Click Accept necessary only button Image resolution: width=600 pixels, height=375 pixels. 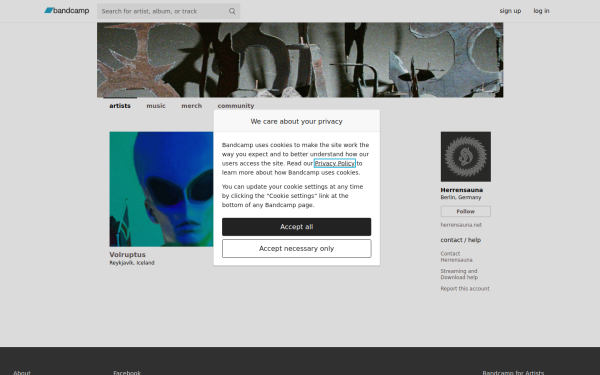(297, 249)
